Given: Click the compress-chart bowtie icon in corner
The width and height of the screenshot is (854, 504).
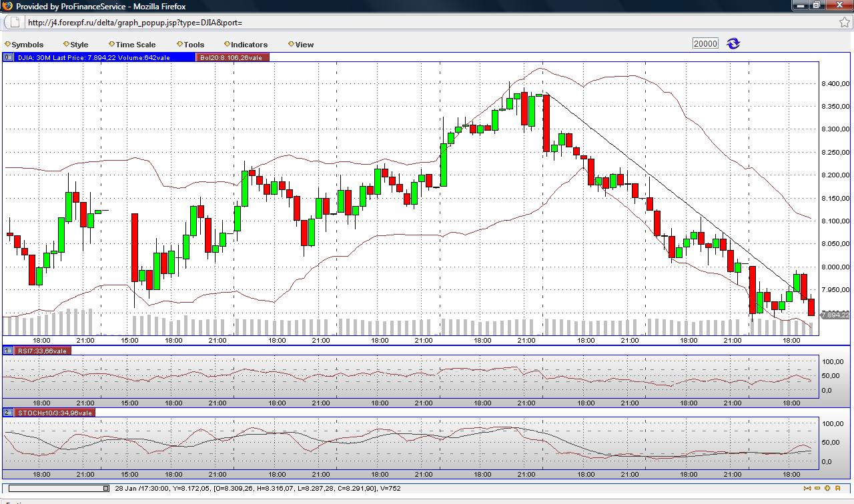Looking at the screenshot, I should (x=807, y=488).
